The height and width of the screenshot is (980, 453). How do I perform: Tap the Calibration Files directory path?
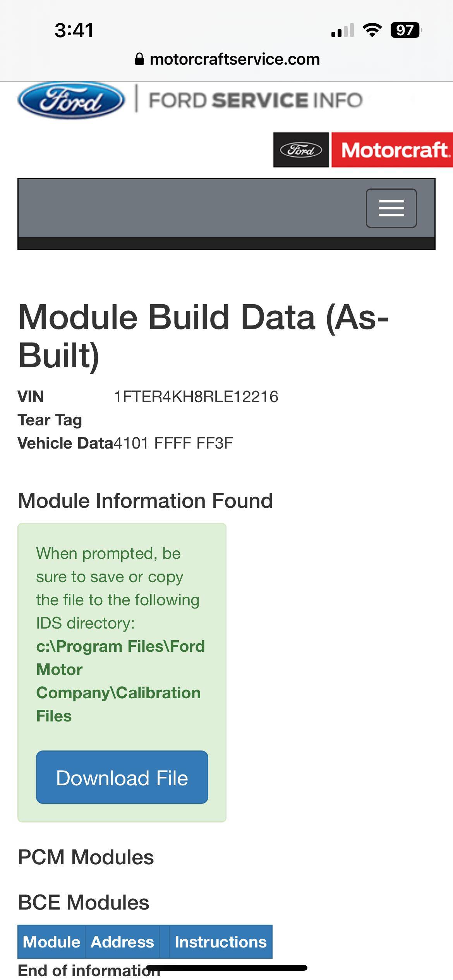pyautogui.click(x=120, y=681)
